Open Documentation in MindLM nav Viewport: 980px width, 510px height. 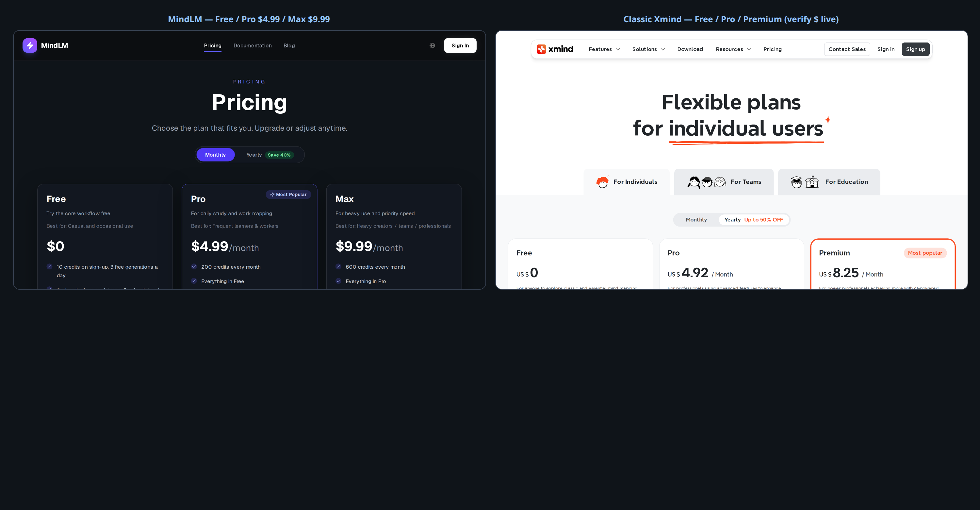(x=253, y=46)
